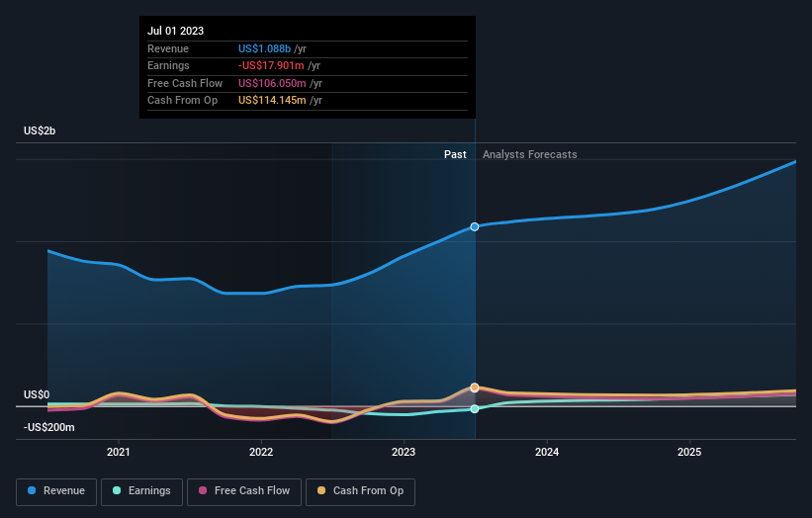Click the 2024 x-axis label
Screen dimensions: 812x518
[547, 452]
